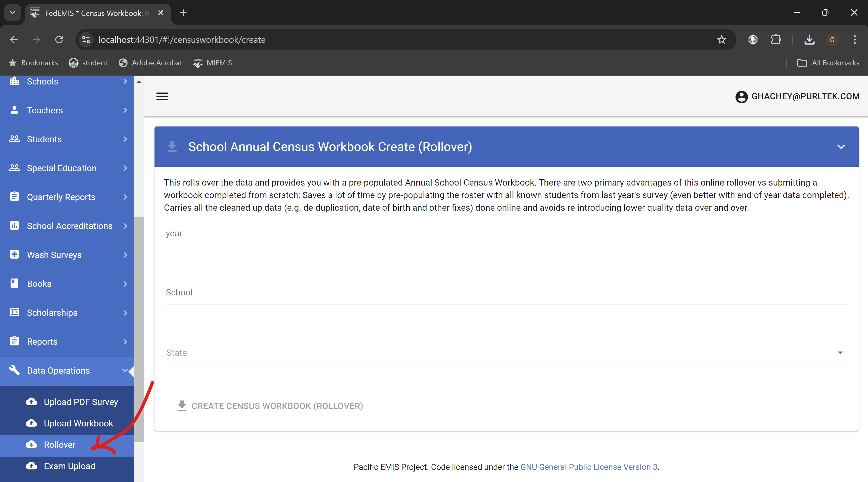Click the Wash Surveys plus icon
This screenshot has width=868, height=482.
[14, 255]
